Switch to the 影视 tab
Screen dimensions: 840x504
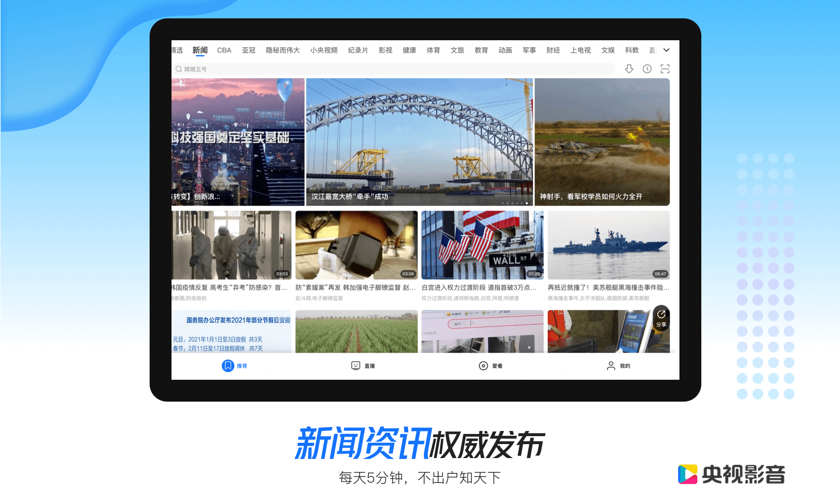tap(385, 50)
